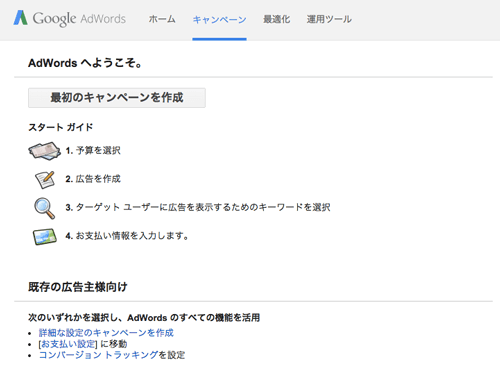
Task: Select the キャンペーン tab
Action: coord(219,20)
